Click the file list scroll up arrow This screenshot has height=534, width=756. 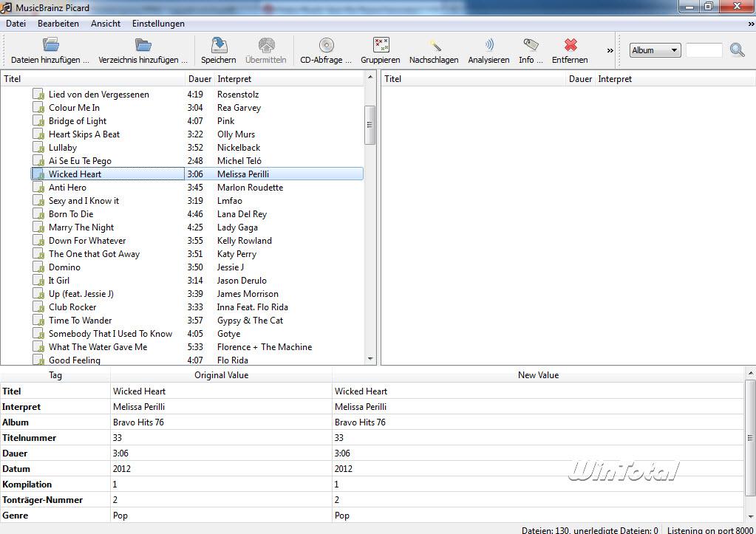370,77
